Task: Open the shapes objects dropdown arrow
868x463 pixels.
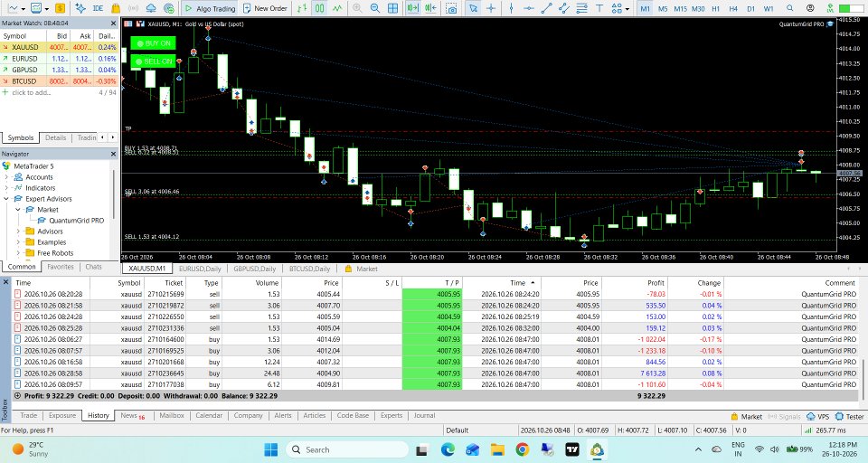Action: 627,9
